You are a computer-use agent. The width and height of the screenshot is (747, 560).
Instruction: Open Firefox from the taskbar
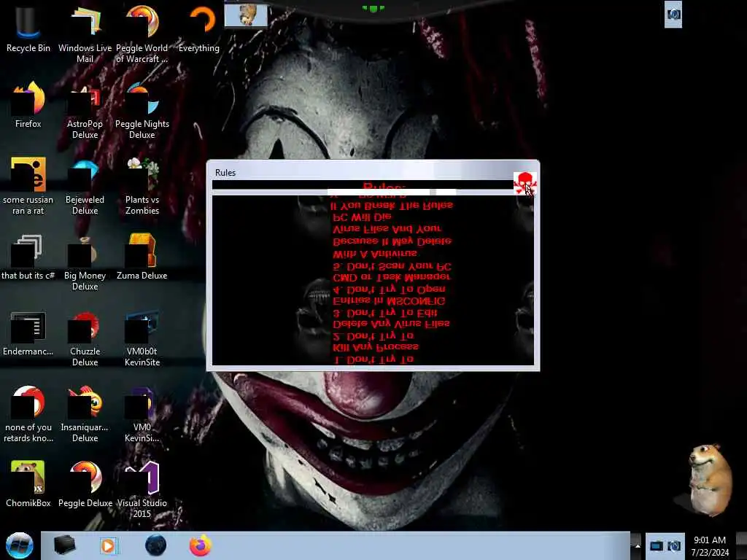201,545
